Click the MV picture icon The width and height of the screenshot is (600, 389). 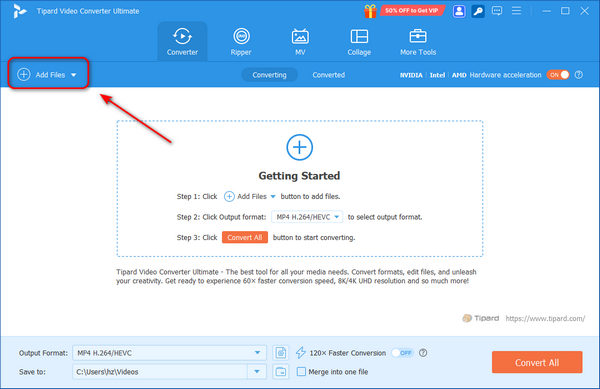pos(300,36)
